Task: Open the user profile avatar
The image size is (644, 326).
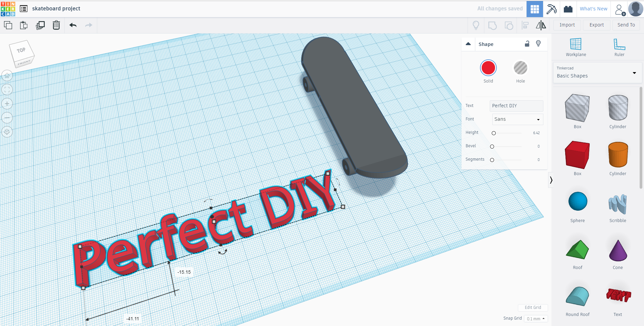Action: (636, 9)
